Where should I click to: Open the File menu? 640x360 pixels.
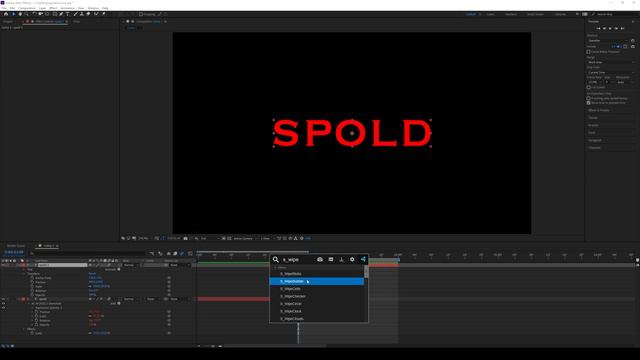(x=4, y=8)
